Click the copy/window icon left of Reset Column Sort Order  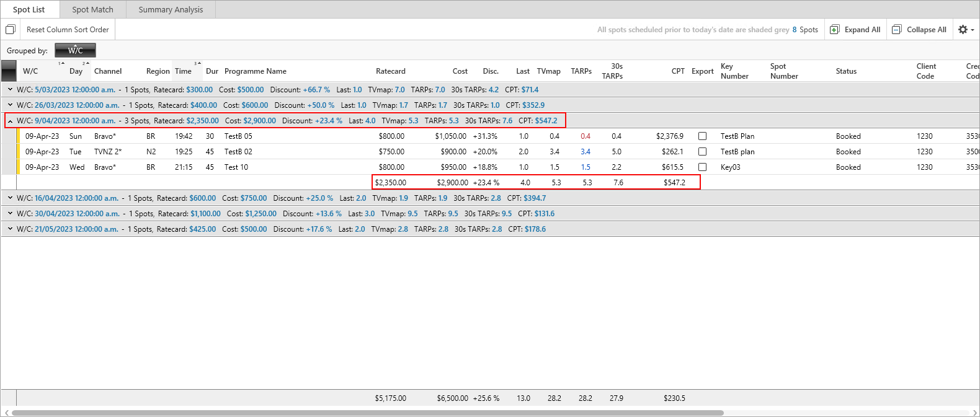point(10,30)
